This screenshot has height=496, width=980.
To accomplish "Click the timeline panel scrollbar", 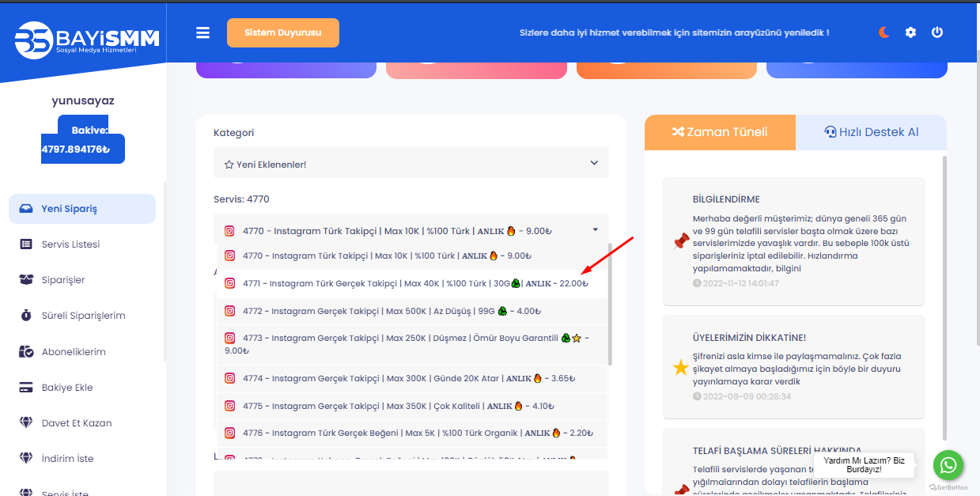I will tap(944, 297).
